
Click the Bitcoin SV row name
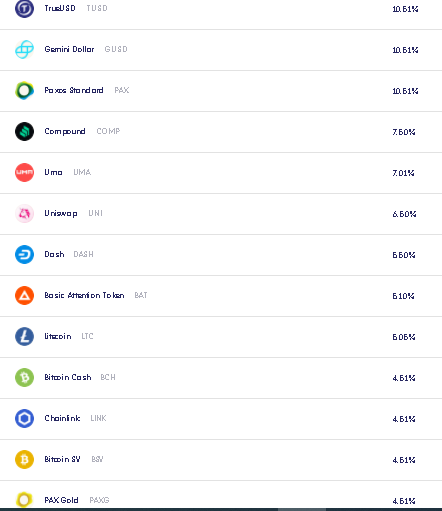[62, 459]
